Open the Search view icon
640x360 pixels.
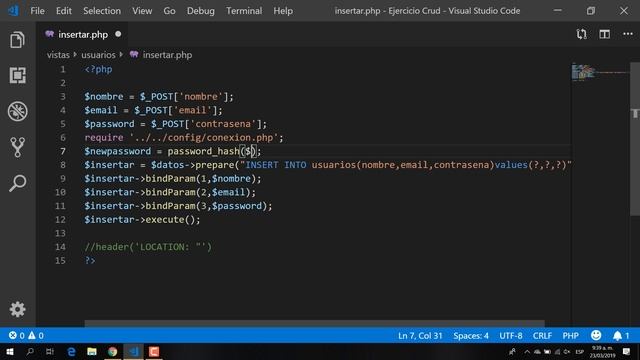(17, 183)
